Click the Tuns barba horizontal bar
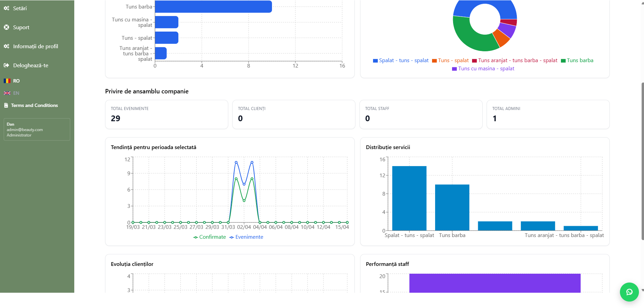The width and height of the screenshot is (644, 308). pyautogui.click(x=213, y=6)
